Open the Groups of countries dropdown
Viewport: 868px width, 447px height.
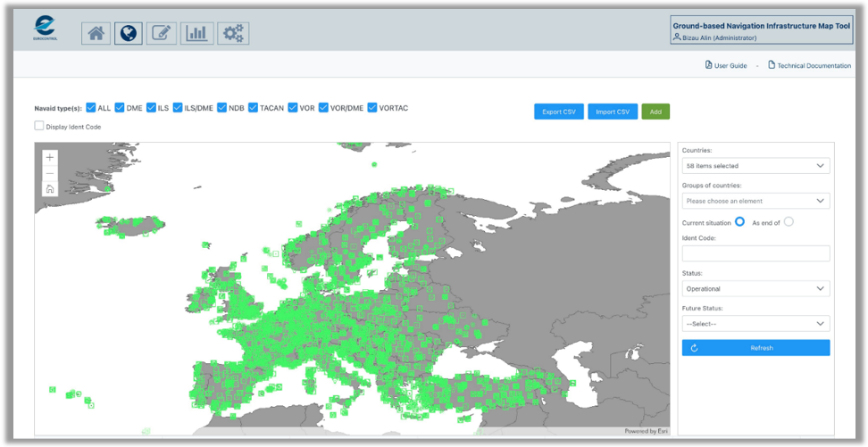[x=755, y=201]
